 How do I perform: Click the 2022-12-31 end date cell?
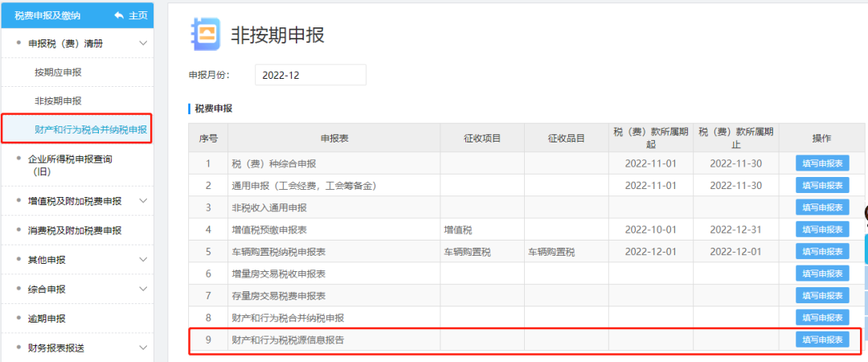(735, 229)
